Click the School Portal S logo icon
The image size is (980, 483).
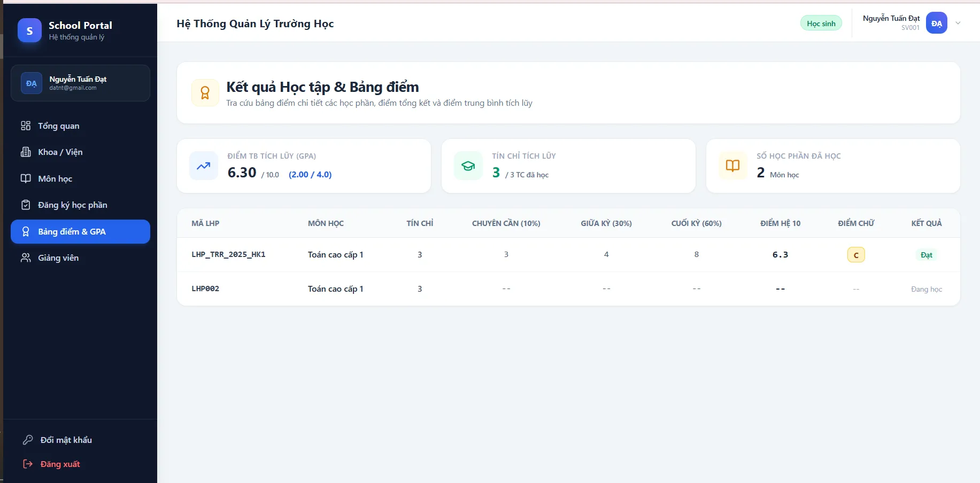pyautogui.click(x=29, y=30)
